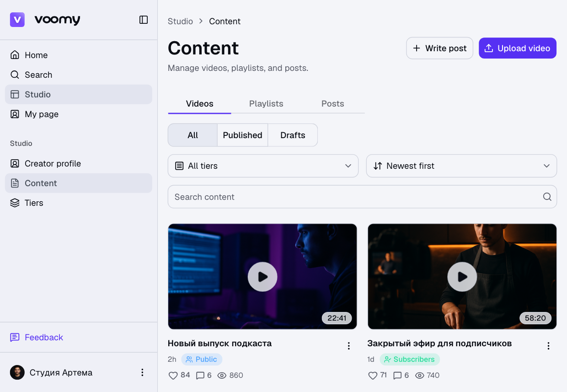Open title Новый выпуск подкаста
This screenshot has width=567, height=392.
(219, 343)
